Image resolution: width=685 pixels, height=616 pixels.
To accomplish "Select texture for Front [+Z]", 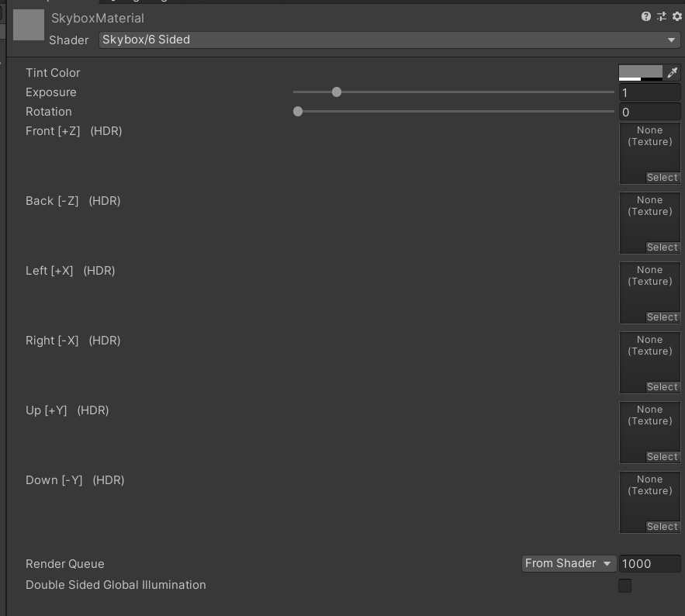I will coord(663,178).
